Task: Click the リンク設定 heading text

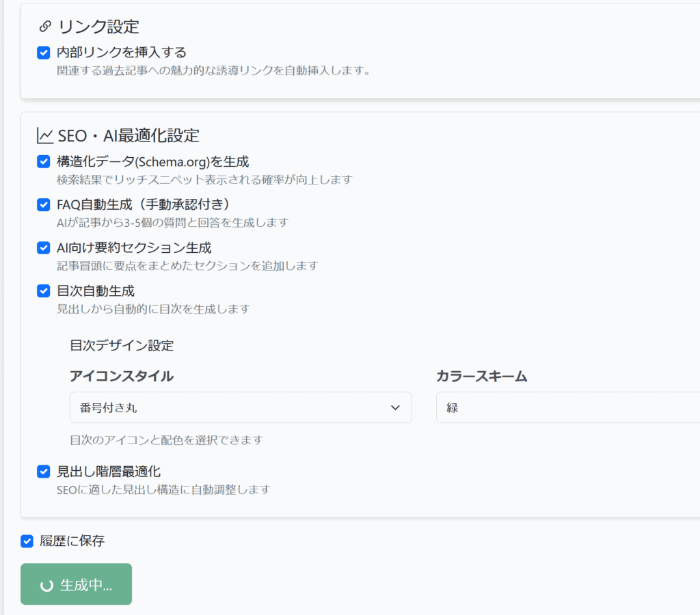Action: click(x=98, y=27)
